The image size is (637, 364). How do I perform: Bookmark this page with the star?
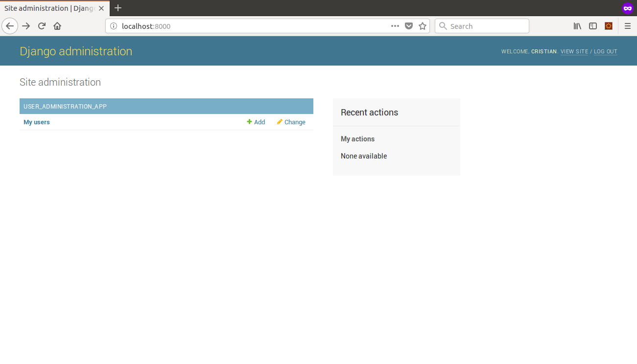[423, 26]
